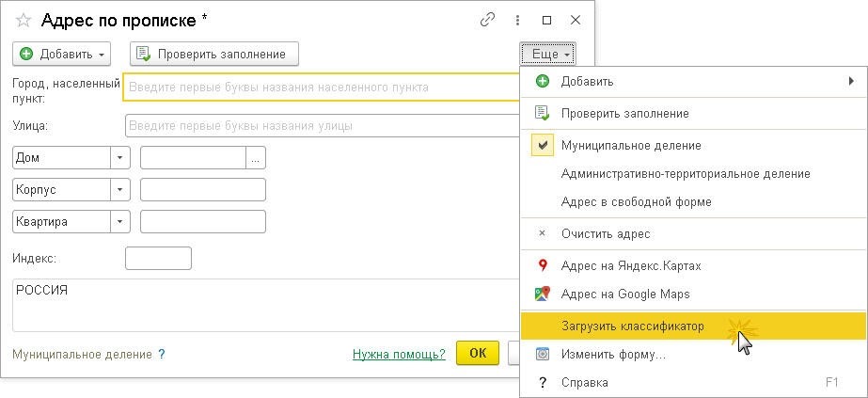Screen dimensions: 868x398
Task: Click the Google Maps icon
Action: click(x=542, y=295)
